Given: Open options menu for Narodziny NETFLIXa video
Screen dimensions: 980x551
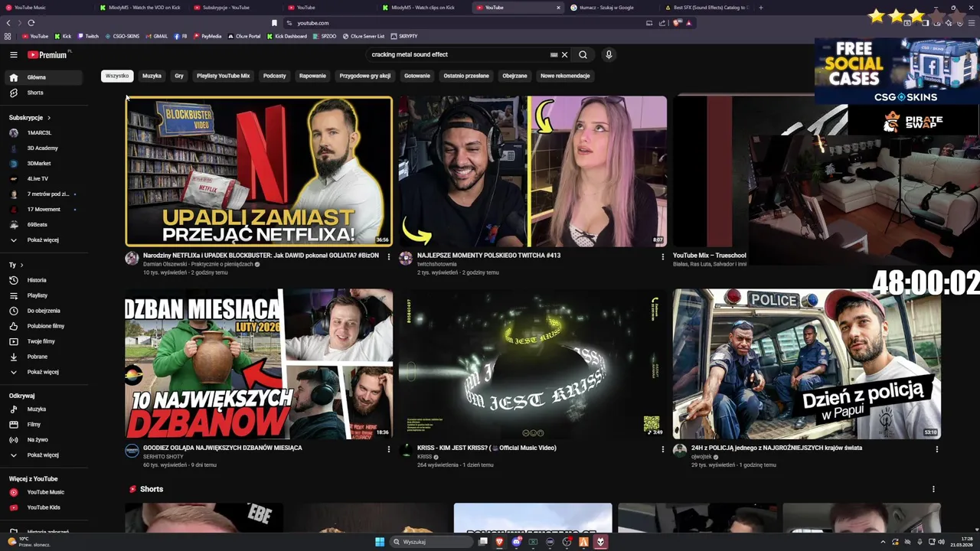Looking at the screenshot, I should pos(388,256).
